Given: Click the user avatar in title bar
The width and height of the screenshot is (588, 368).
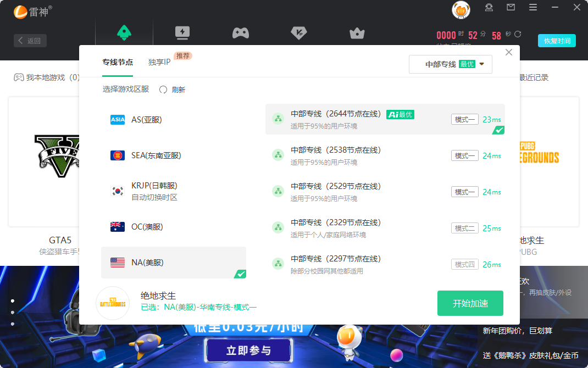Looking at the screenshot, I should tap(461, 10).
